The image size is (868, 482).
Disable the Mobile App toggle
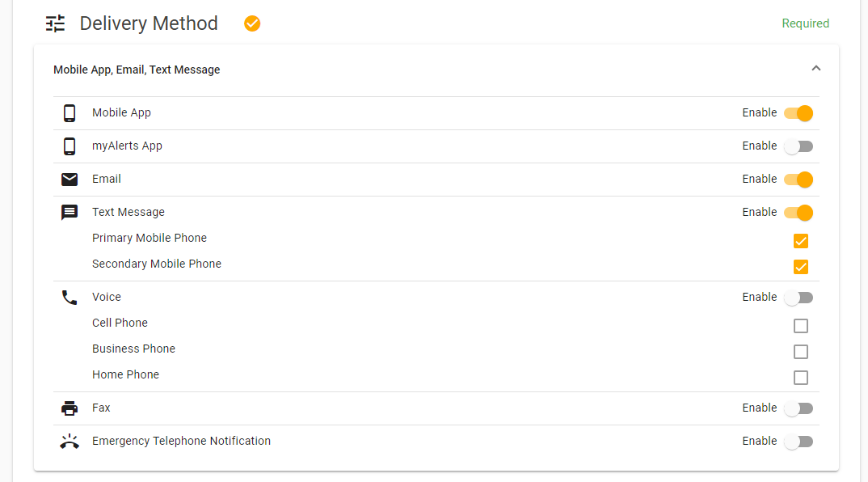pos(798,113)
